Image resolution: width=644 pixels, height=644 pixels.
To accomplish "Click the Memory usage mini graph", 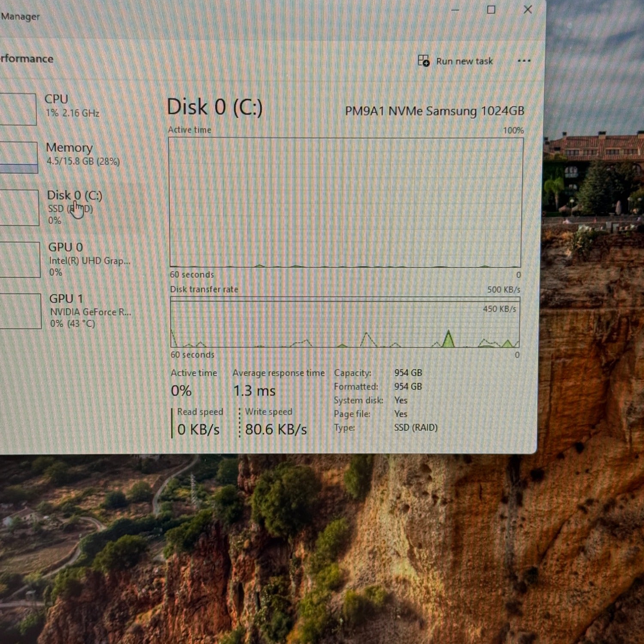I will click(18, 158).
